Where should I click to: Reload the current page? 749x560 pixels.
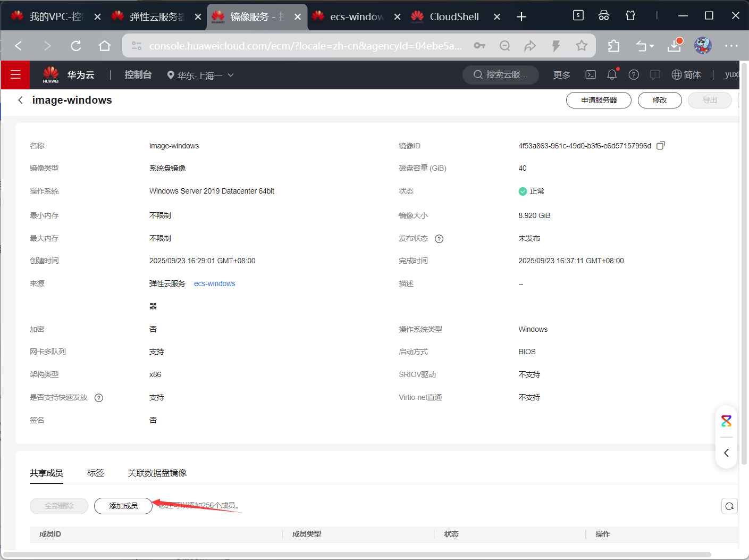point(76,46)
